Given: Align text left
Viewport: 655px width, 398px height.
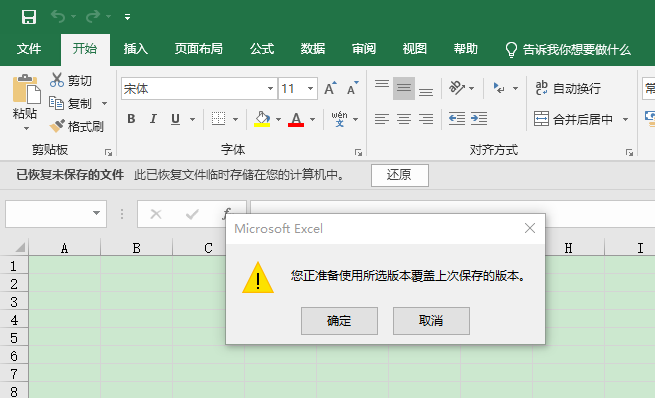Looking at the screenshot, I should pyautogui.click(x=382, y=119).
